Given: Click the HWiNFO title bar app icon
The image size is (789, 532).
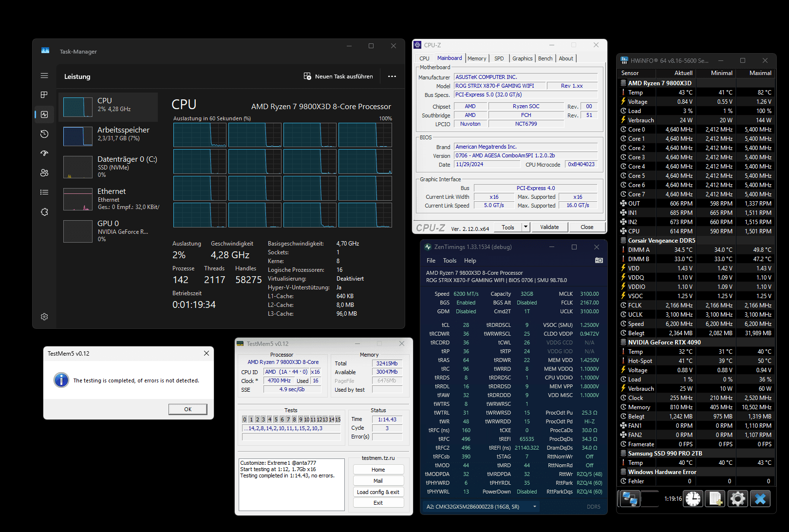Looking at the screenshot, I should [x=624, y=60].
